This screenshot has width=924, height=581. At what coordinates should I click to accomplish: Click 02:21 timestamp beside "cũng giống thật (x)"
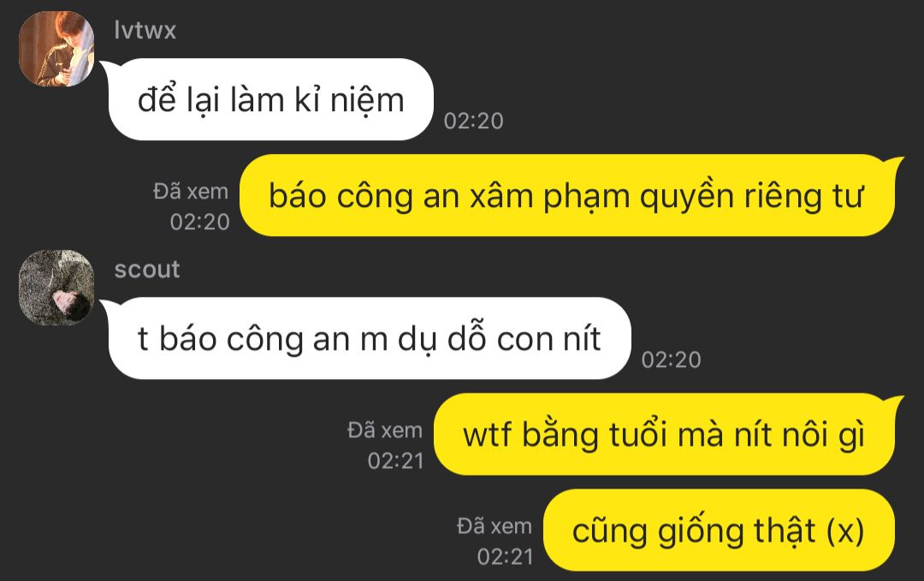click(x=505, y=556)
